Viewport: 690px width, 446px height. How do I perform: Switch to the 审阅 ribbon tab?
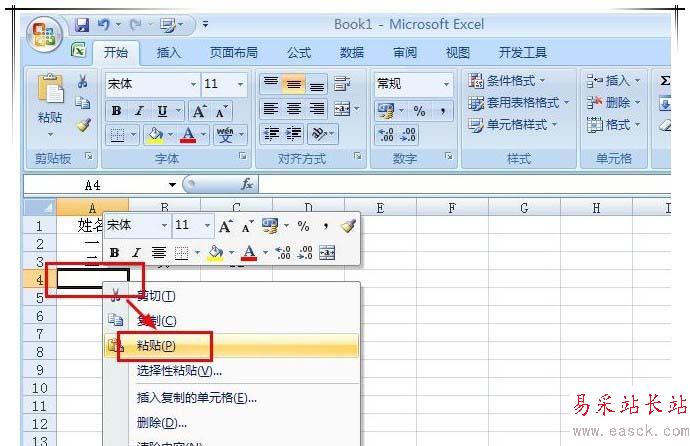click(x=405, y=53)
